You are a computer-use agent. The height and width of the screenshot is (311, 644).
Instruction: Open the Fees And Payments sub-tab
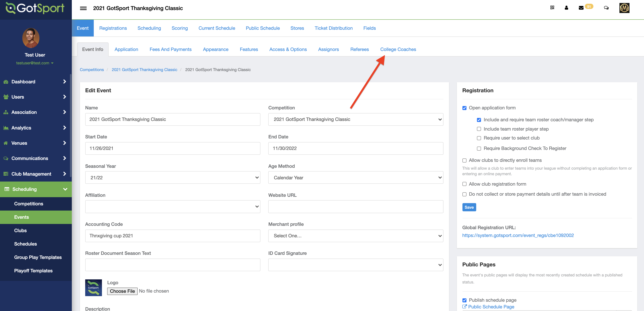171,49
